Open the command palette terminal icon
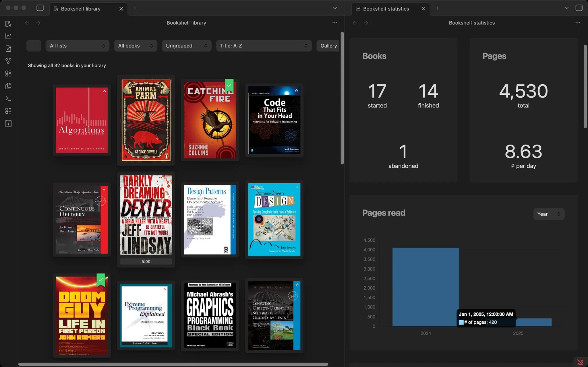588x367 pixels. pos(8,98)
